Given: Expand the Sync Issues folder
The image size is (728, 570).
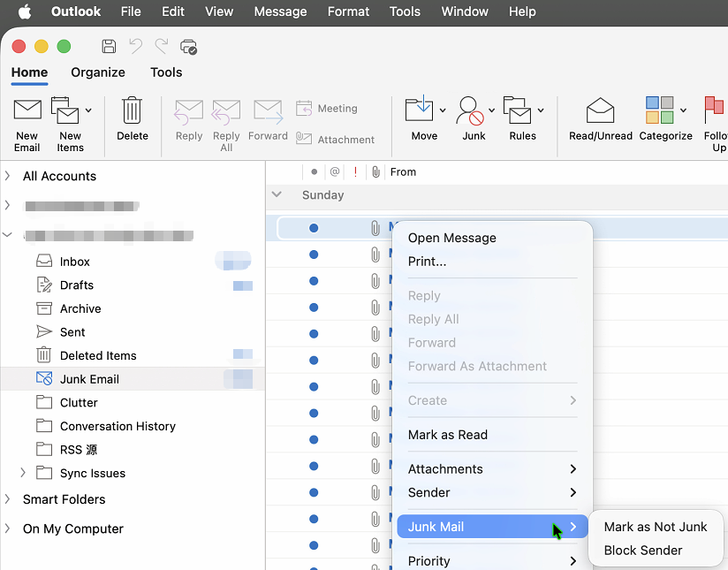Looking at the screenshot, I should [x=23, y=473].
